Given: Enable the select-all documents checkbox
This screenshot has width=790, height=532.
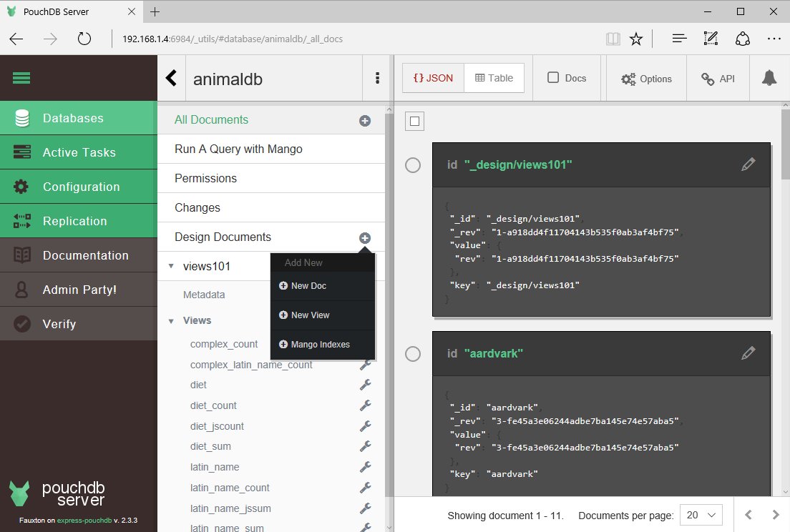Looking at the screenshot, I should [x=414, y=121].
